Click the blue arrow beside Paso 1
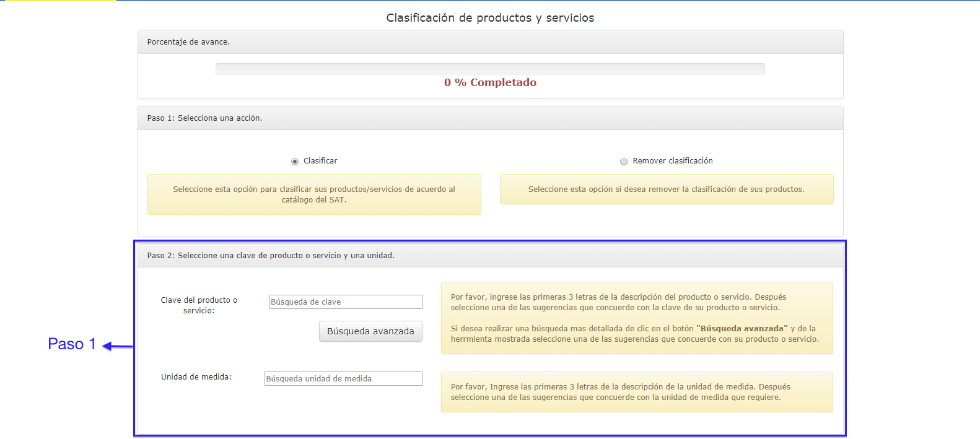This screenshot has width=980, height=439. (118, 346)
